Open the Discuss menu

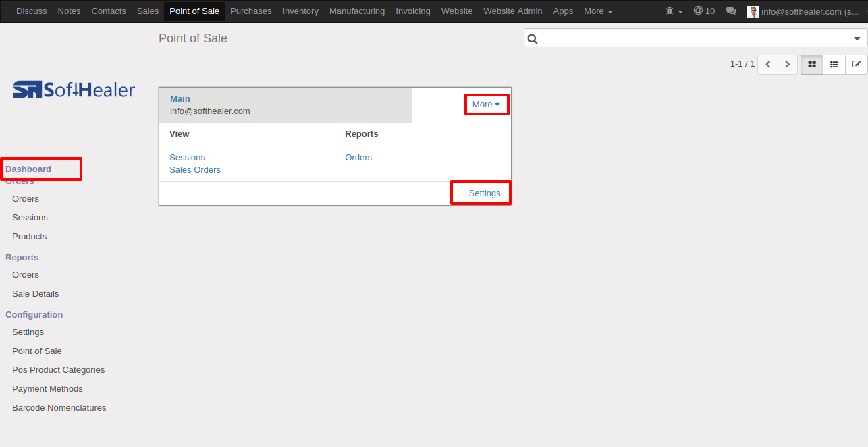[32, 11]
